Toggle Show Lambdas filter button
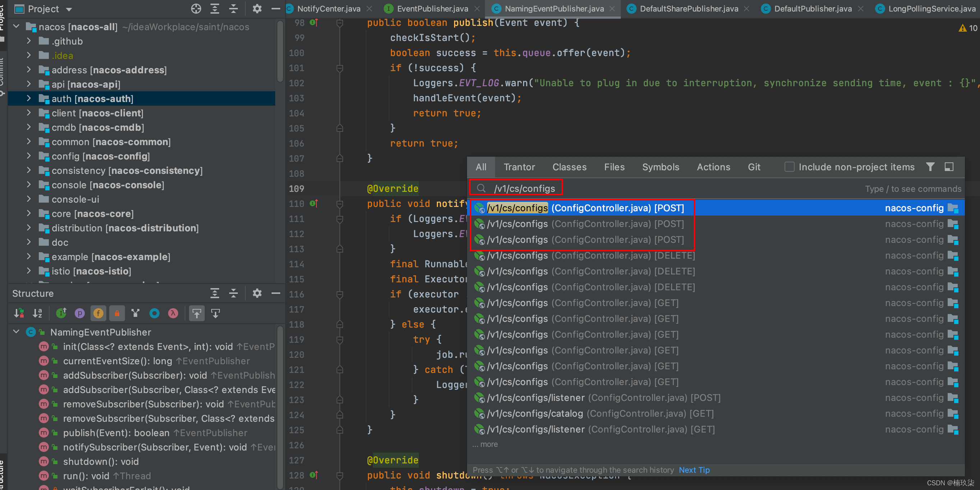Image resolution: width=980 pixels, height=490 pixels. point(173,313)
